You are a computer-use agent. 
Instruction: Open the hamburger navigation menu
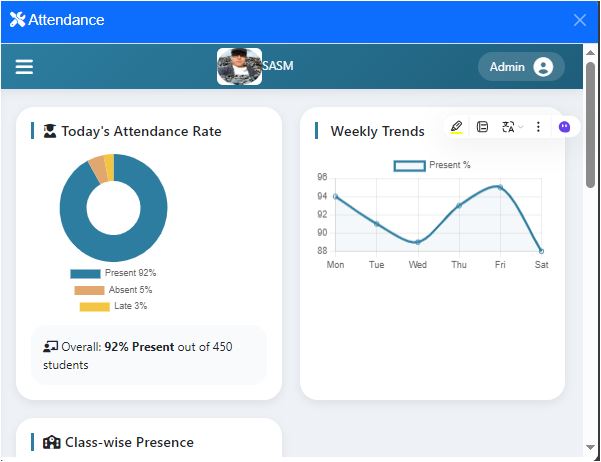[24, 67]
